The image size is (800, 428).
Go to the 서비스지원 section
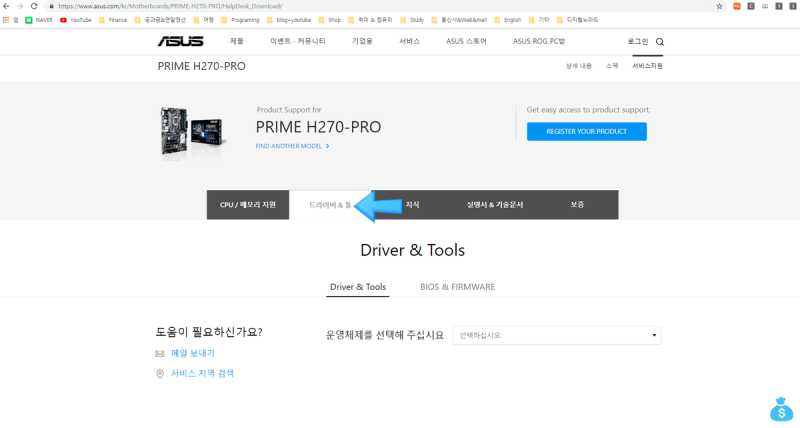647,66
